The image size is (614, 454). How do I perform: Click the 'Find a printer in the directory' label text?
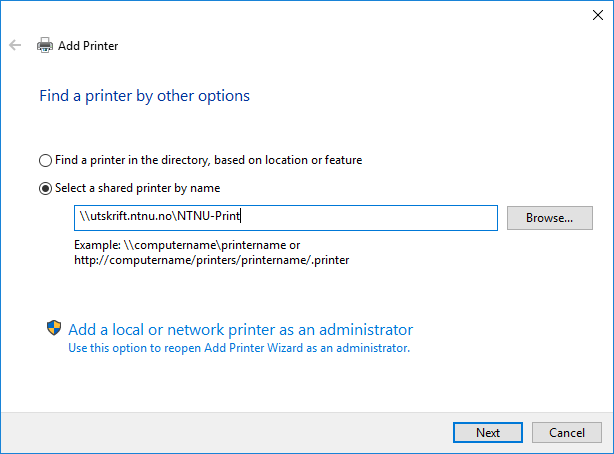208,160
